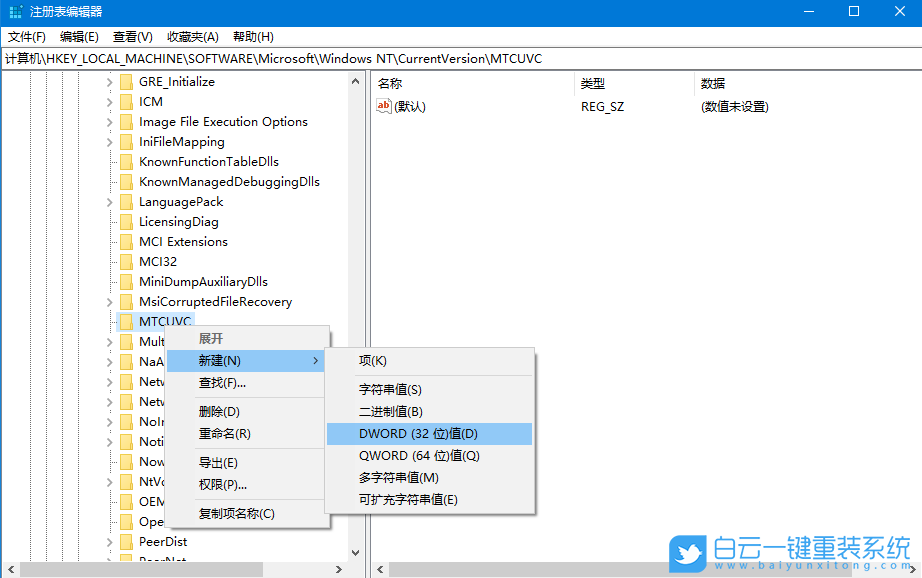Open the 收藏夹(A) menu
The height and width of the screenshot is (578, 922).
pyautogui.click(x=193, y=36)
